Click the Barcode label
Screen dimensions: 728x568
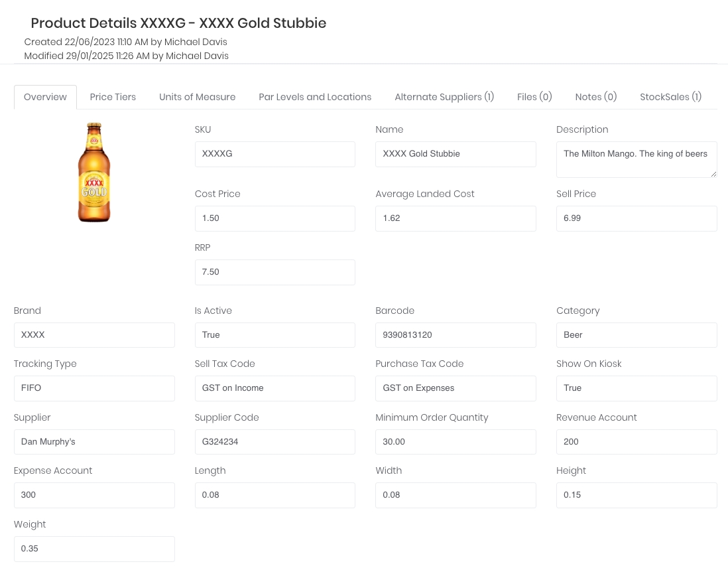click(x=394, y=311)
